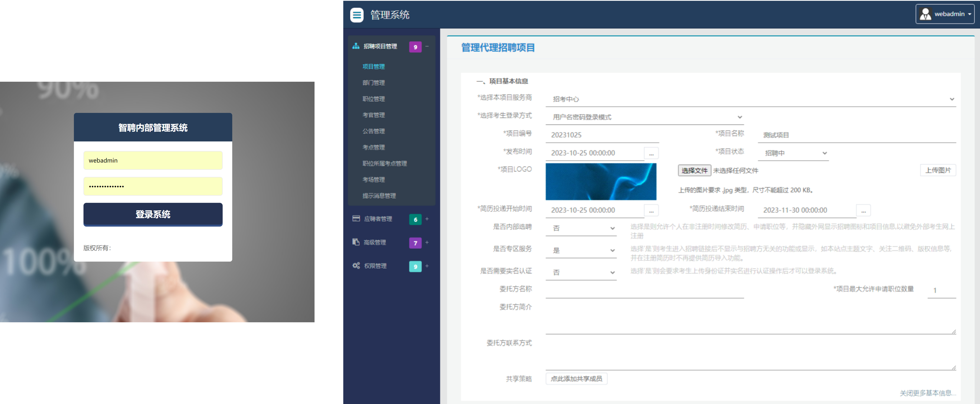Click the webadmin user avatar icon
980x404 pixels.
(x=926, y=14)
